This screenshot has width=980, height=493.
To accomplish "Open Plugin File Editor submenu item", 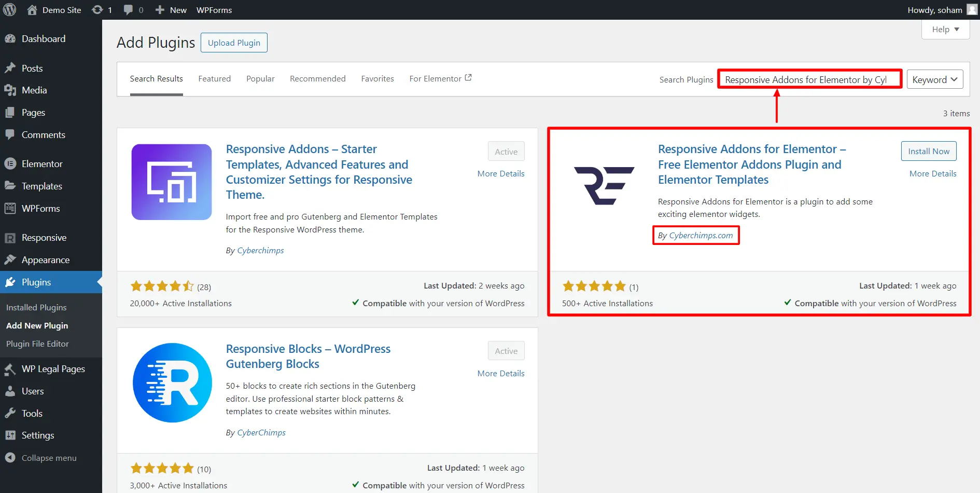I will coord(37,344).
